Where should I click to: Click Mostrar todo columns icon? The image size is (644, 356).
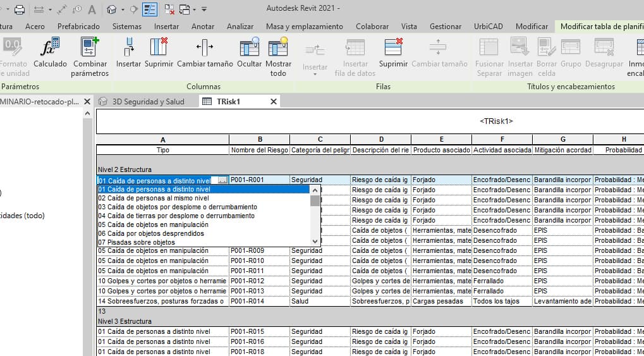point(278,46)
